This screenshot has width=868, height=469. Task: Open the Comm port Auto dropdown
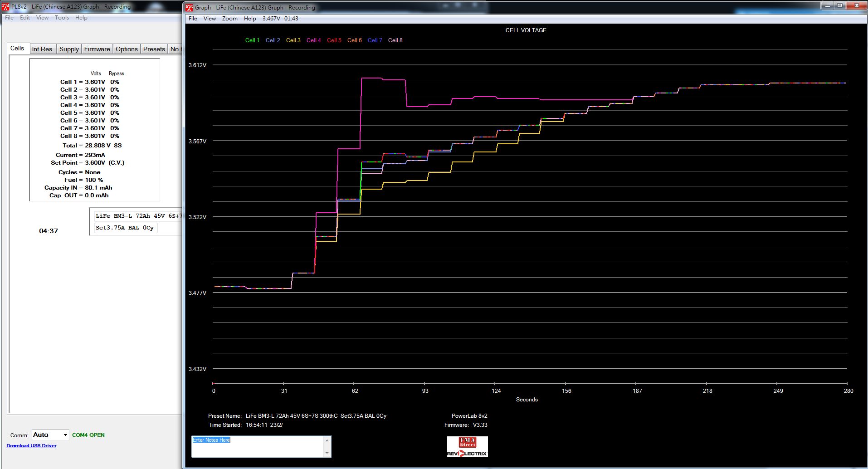click(65, 435)
